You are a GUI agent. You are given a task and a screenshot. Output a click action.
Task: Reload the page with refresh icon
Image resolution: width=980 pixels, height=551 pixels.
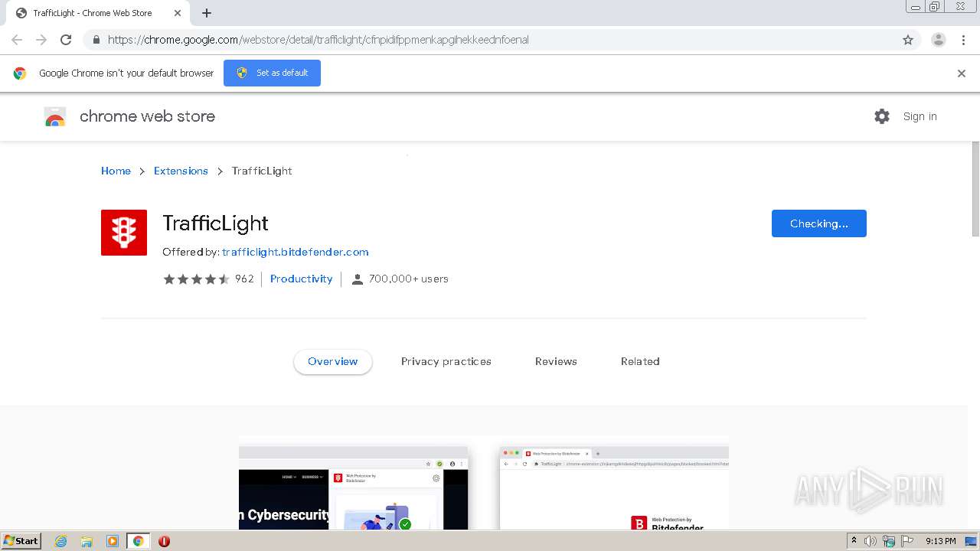(66, 40)
